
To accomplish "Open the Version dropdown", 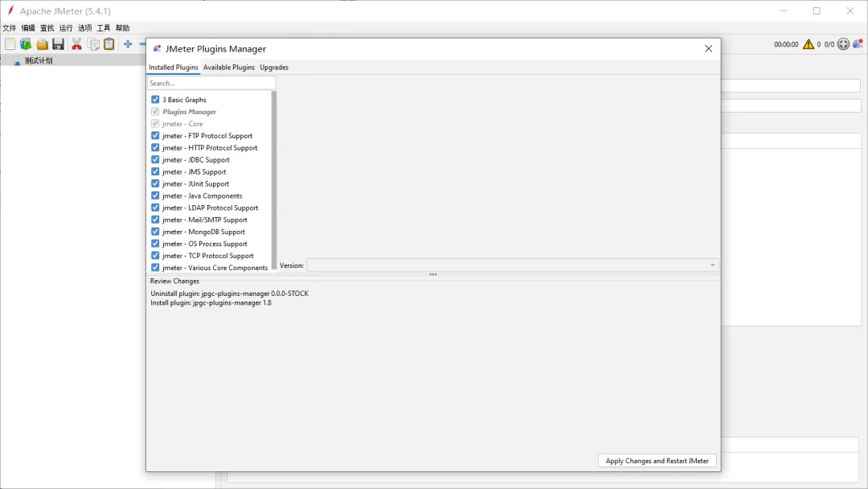I will pos(513,265).
